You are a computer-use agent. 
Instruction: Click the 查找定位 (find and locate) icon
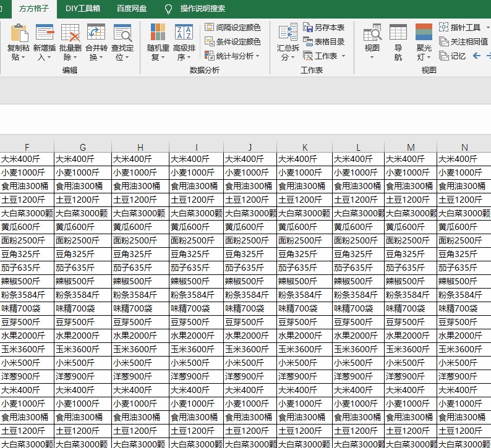[122, 33]
